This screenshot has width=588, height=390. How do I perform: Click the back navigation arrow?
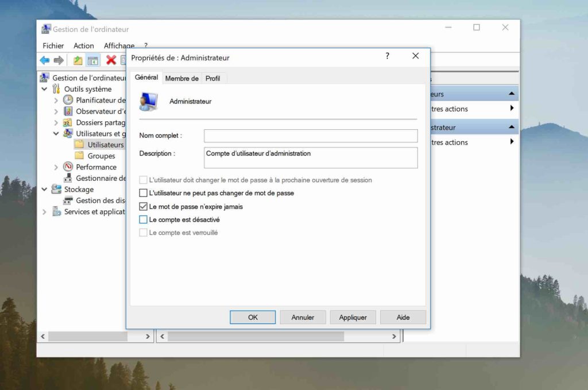pyautogui.click(x=44, y=60)
